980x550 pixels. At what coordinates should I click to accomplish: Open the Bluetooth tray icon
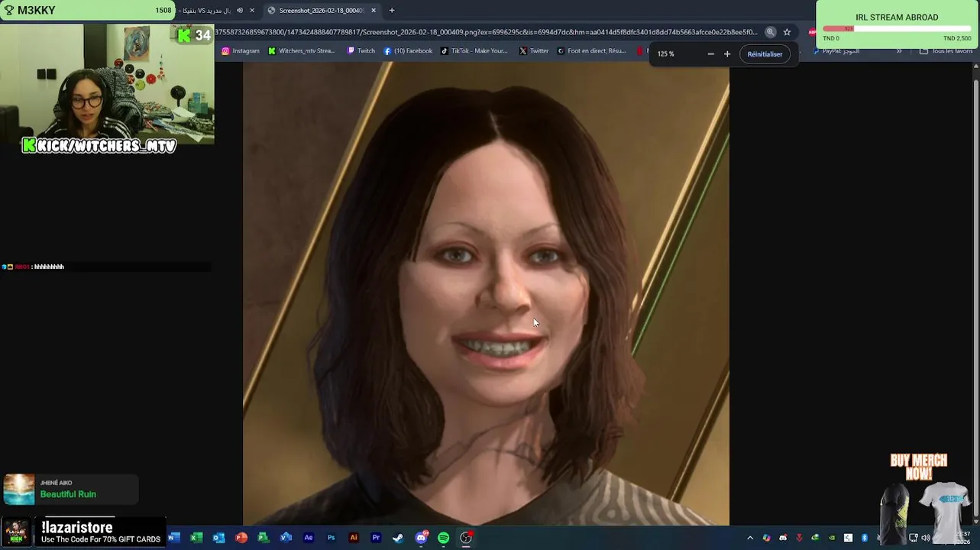864,538
